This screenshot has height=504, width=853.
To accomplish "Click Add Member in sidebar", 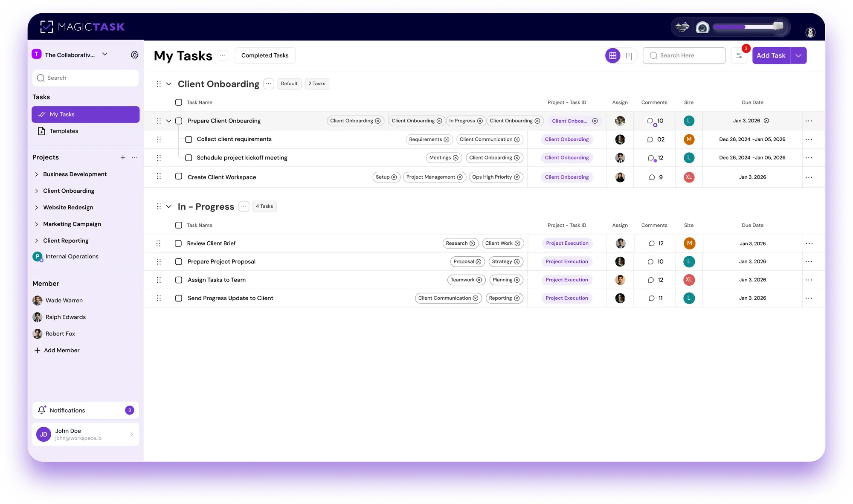I will tap(57, 350).
